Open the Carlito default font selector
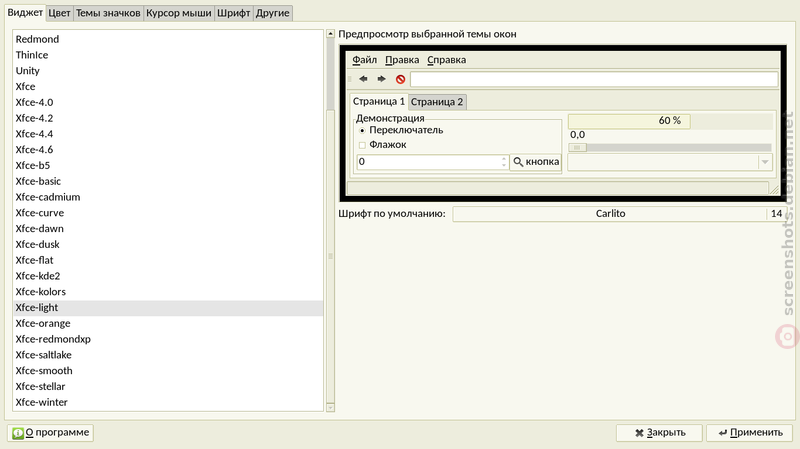The width and height of the screenshot is (800, 449). point(610,214)
